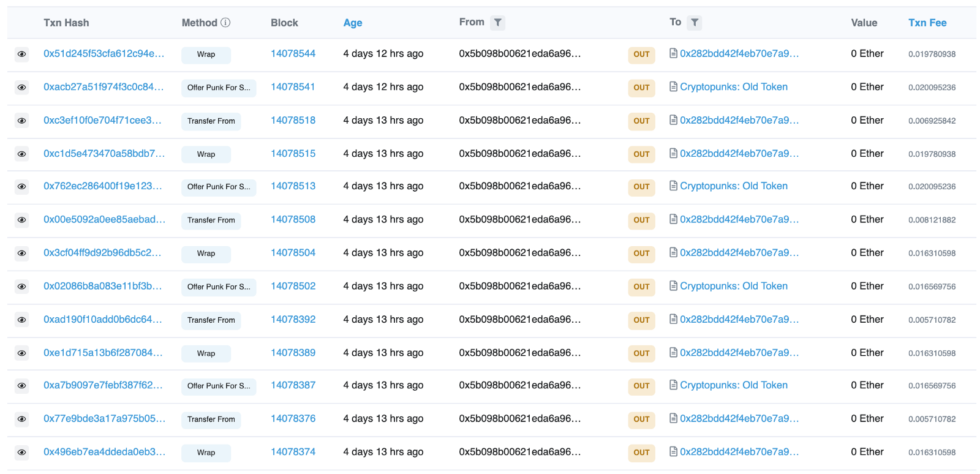Open Cryptopunks: Old Token in block 14078541 row
The image size is (980, 474).
point(734,86)
